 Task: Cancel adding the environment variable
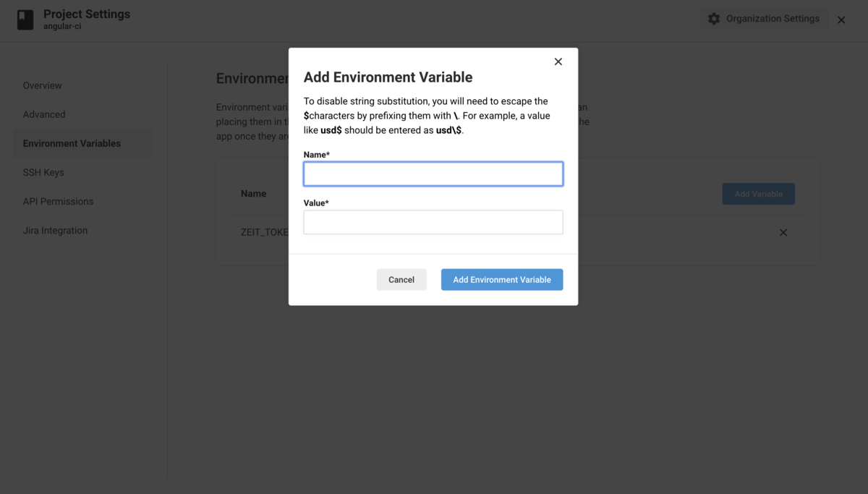pos(401,280)
